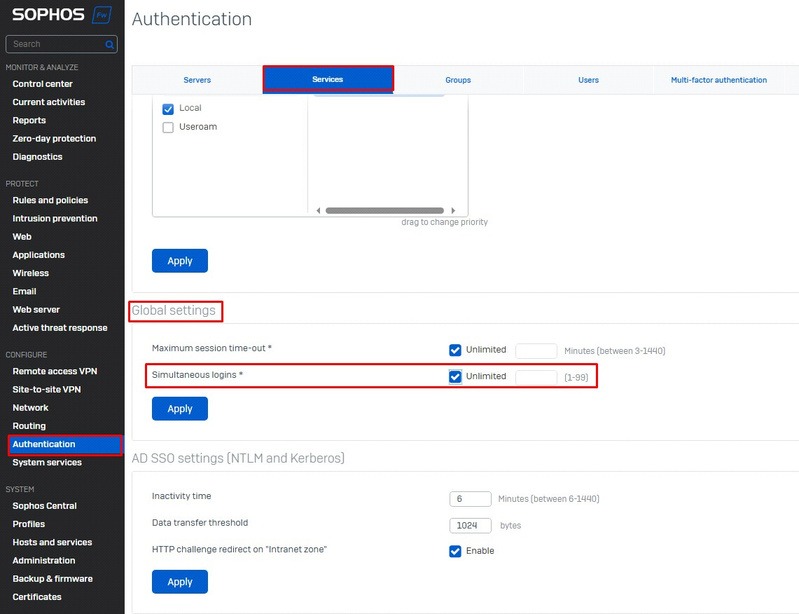The image size is (799, 614).
Task: Click the right arrow of horizontal scrollbar
Action: tap(452, 210)
